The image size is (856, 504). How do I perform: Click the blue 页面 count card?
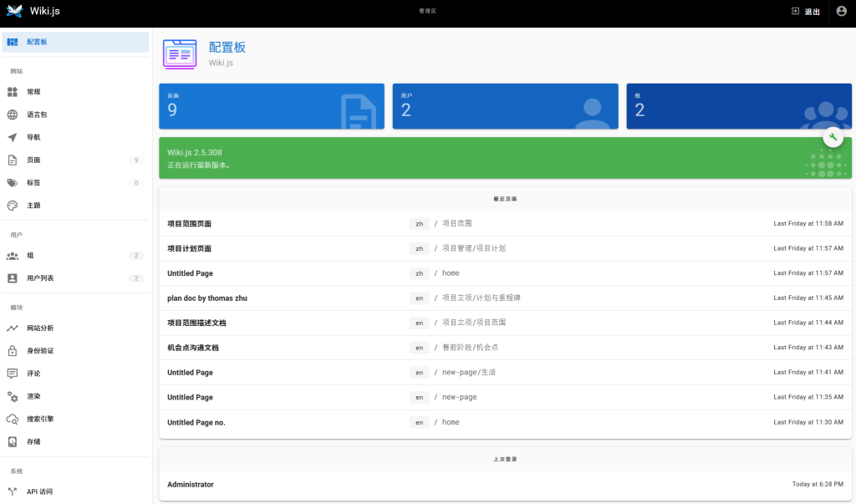point(271,106)
